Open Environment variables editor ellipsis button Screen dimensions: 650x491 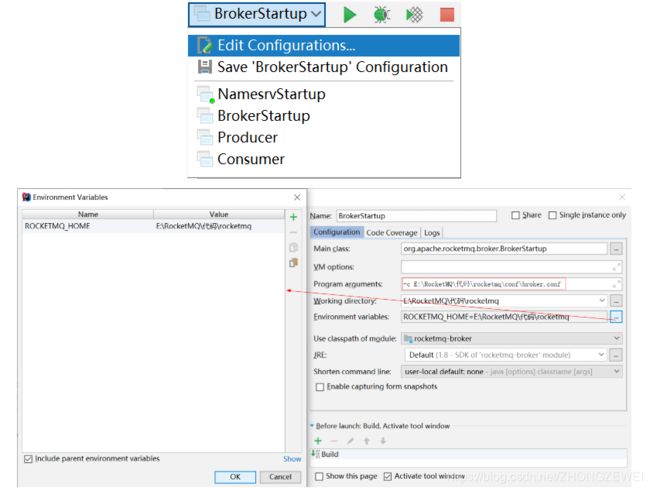click(616, 317)
